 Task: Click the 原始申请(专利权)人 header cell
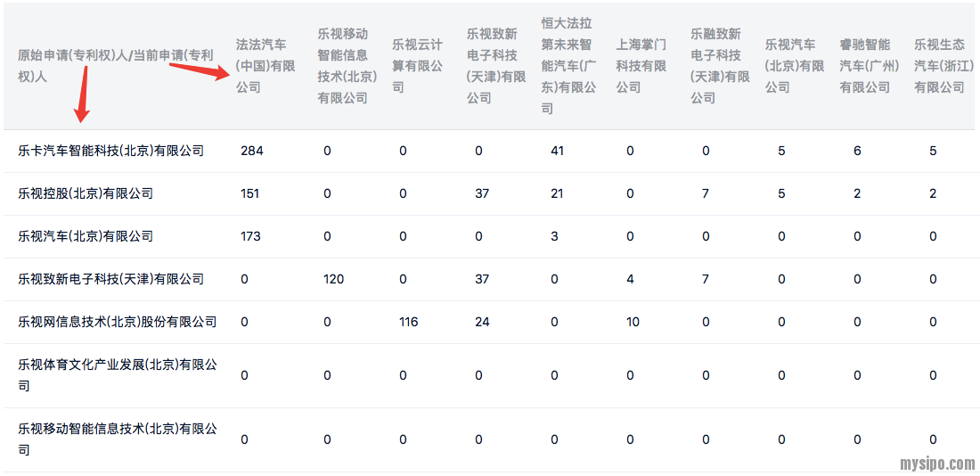coord(116,66)
